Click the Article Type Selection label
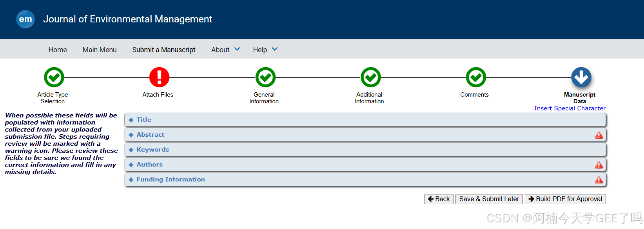This screenshot has height=229, width=644. point(53,98)
